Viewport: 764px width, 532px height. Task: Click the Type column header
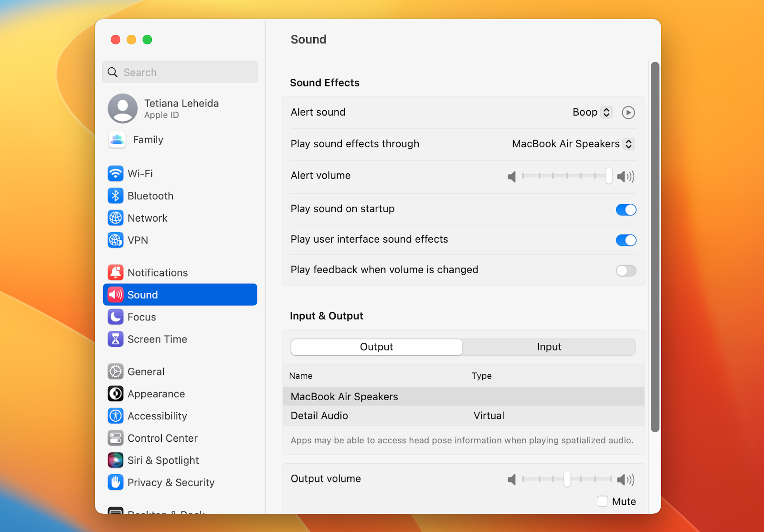(482, 376)
